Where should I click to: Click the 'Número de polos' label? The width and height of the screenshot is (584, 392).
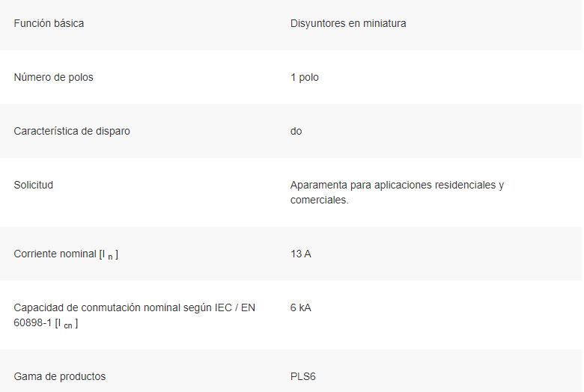point(54,78)
